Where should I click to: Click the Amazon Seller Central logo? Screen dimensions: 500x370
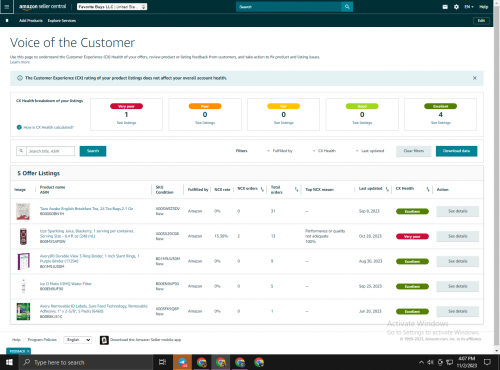[x=42, y=7]
